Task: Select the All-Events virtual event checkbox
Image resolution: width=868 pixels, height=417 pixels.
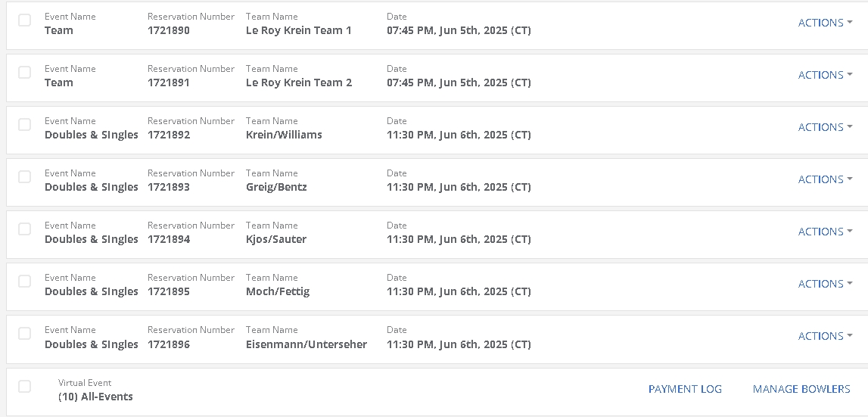Action: click(x=25, y=387)
